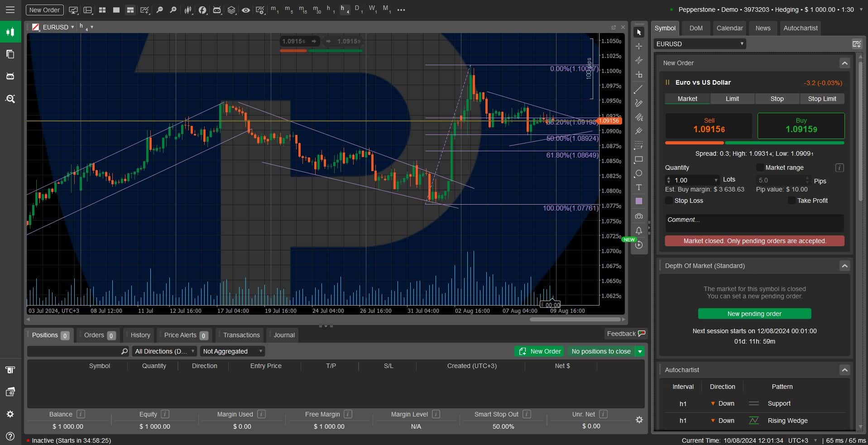The width and height of the screenshot is (868, 445).
Task: Enable the Take Profit checkbox
Action: pyautogui.click(x=791, y=200)
